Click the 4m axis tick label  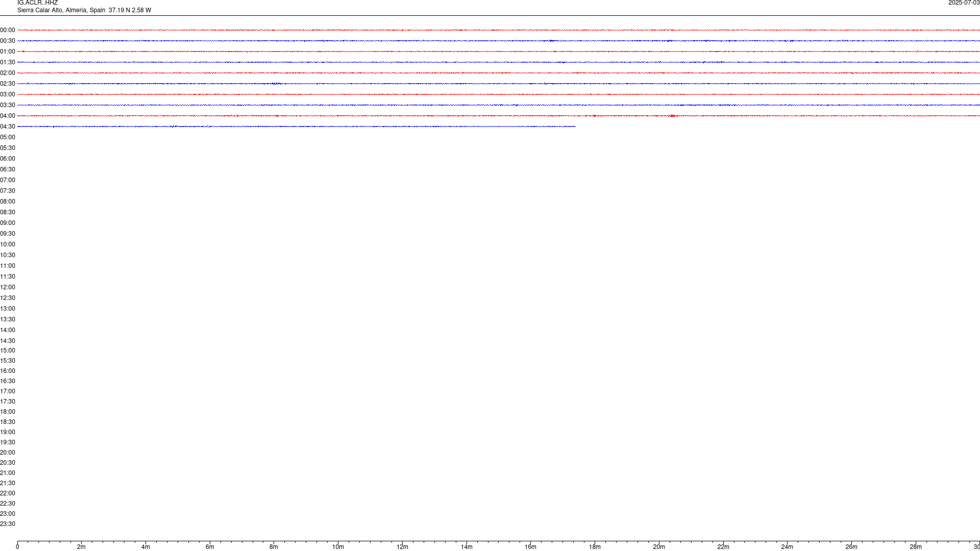(145, 547)
